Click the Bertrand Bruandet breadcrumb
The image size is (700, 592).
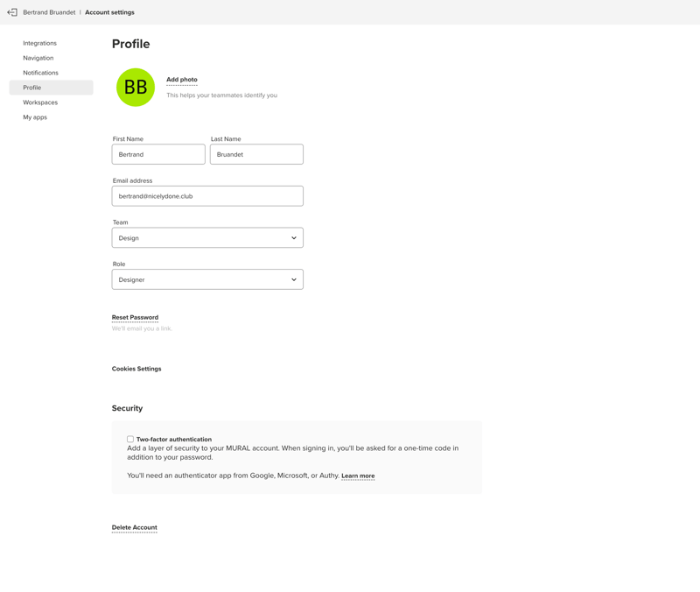click(48, 12)
